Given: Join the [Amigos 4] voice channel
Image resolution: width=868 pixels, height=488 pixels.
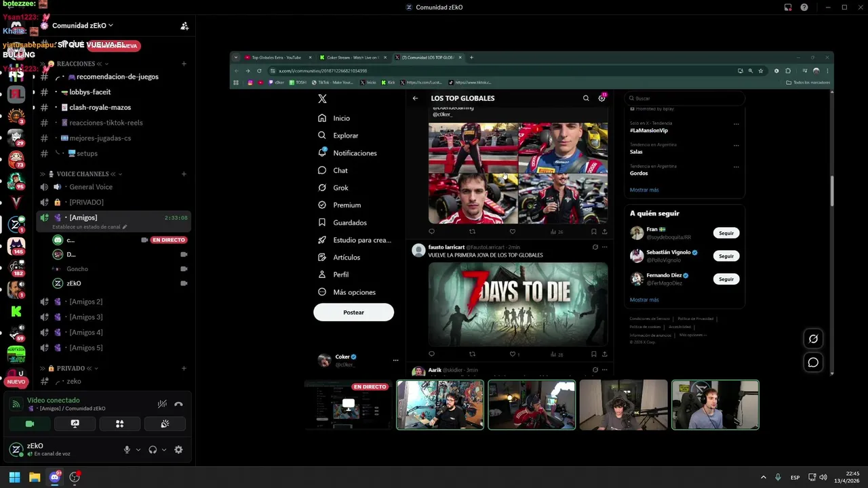Looking at the screenshot, I should coord(113,332).
